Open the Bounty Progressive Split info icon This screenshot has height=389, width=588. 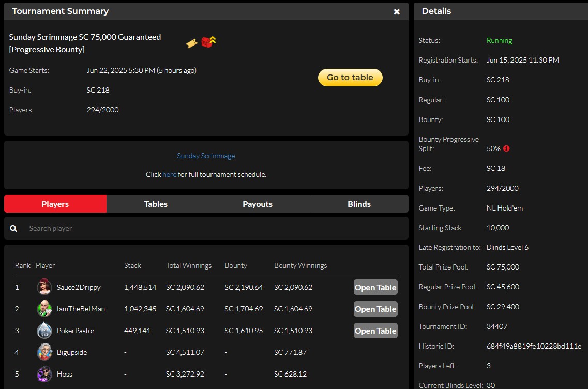point(506,148)
